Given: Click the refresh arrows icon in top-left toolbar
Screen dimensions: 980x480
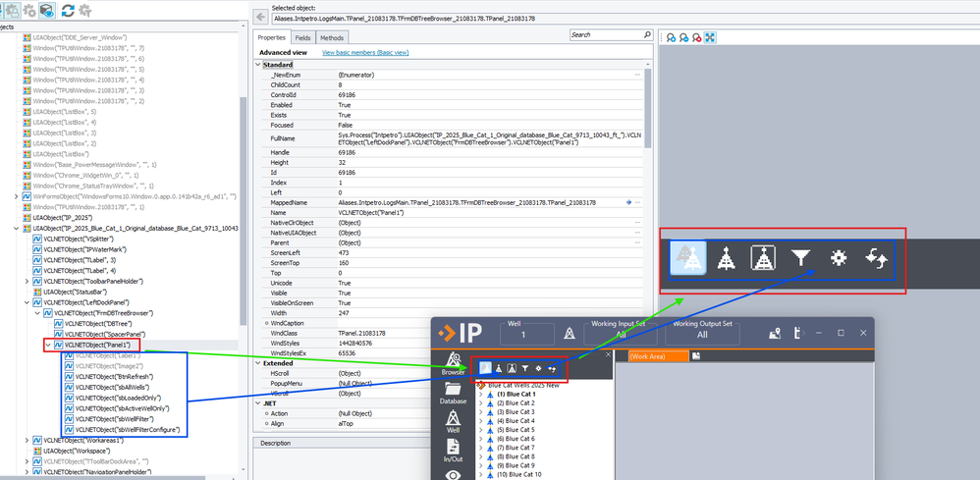Looking at the screenshot, I should click(x=68, y=10).
